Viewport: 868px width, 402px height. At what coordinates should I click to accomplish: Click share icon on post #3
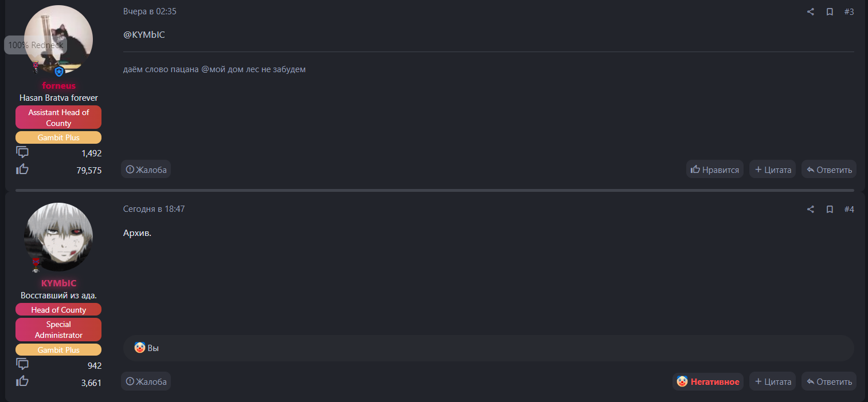point(811,12)
